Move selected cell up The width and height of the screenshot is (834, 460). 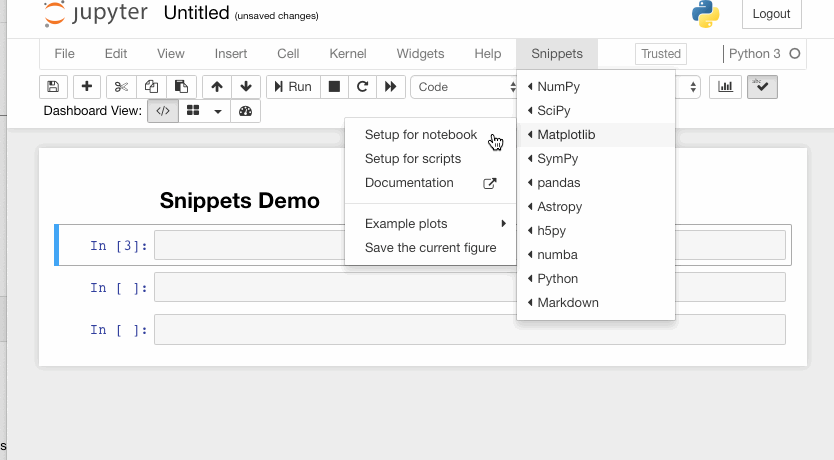pos(217,87)
